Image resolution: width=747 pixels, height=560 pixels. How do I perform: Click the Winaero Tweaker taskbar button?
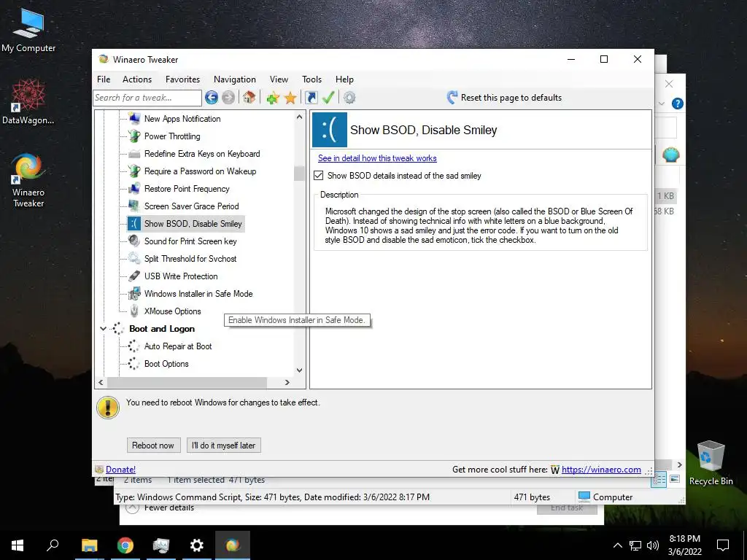coord(233,545)
